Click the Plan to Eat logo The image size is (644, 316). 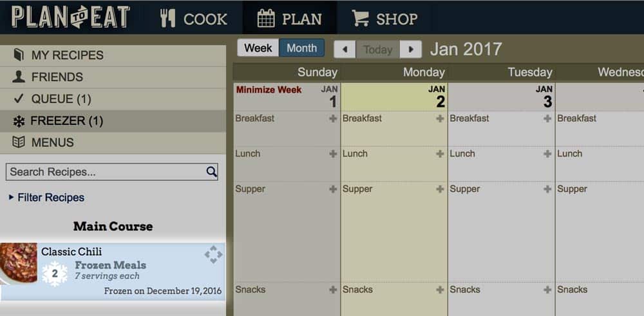(x=71, y=17)
